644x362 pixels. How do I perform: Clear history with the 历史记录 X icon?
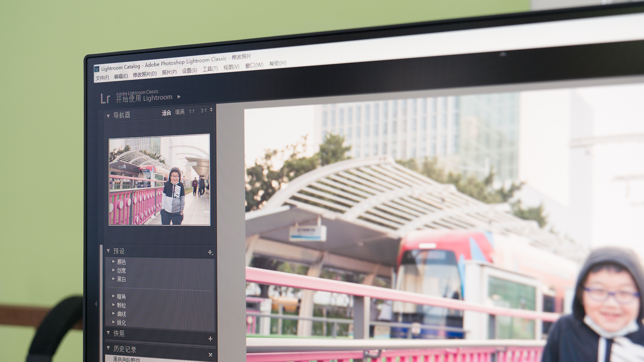pyautogui.click(x=210, y=355)
